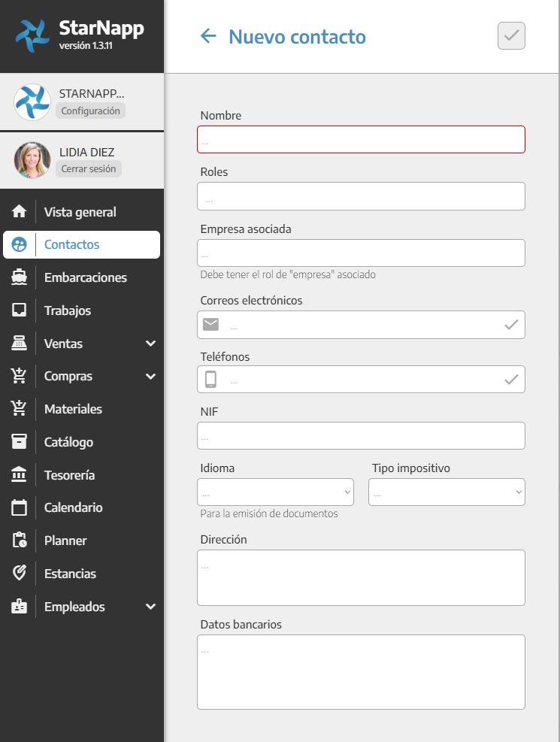Click the Catálogo archive box icon
This screenshot has height=742, width=560.
coord(20,442)
